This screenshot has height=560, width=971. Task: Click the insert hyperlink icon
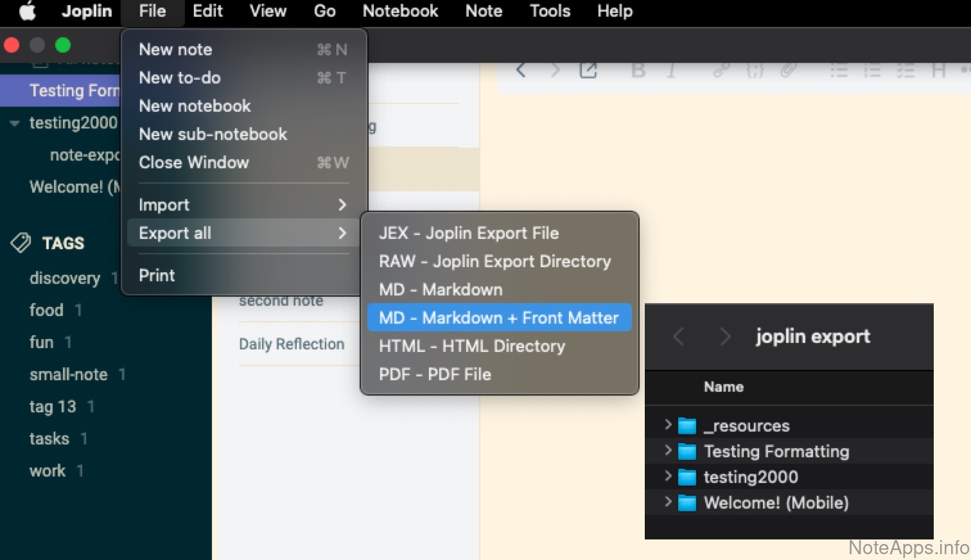tap(721, 71)
